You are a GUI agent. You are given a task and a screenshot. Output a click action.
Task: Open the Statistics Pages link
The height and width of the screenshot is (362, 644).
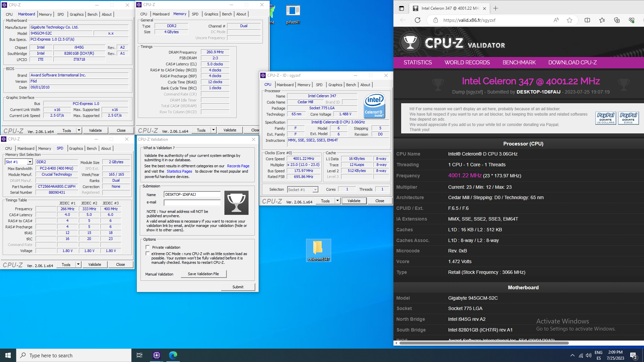179,171
